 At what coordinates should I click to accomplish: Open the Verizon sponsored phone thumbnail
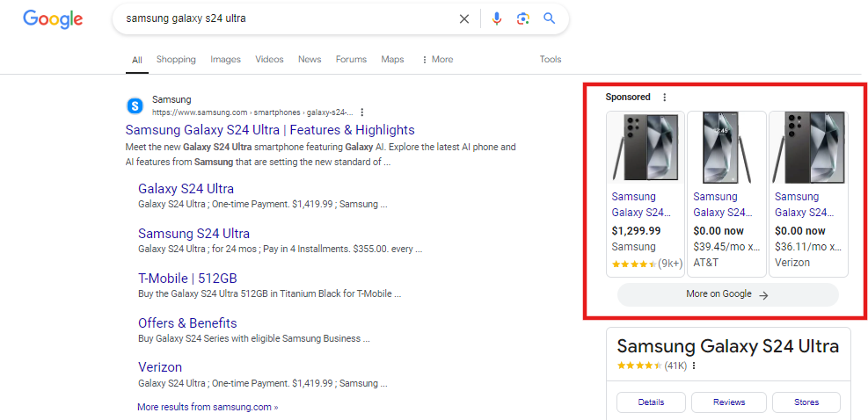point(808,148)
